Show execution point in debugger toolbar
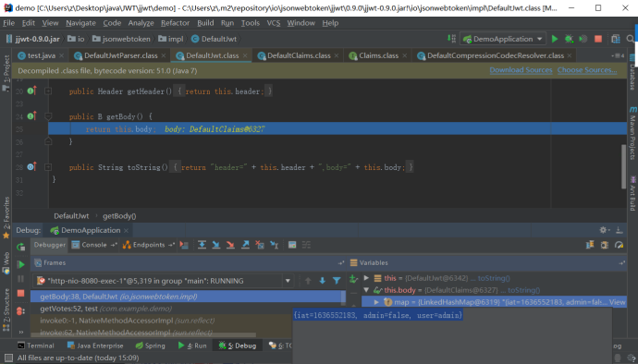The height and width of the screenshot is (364, 638). pyautogui.click(x=184, y=245)
